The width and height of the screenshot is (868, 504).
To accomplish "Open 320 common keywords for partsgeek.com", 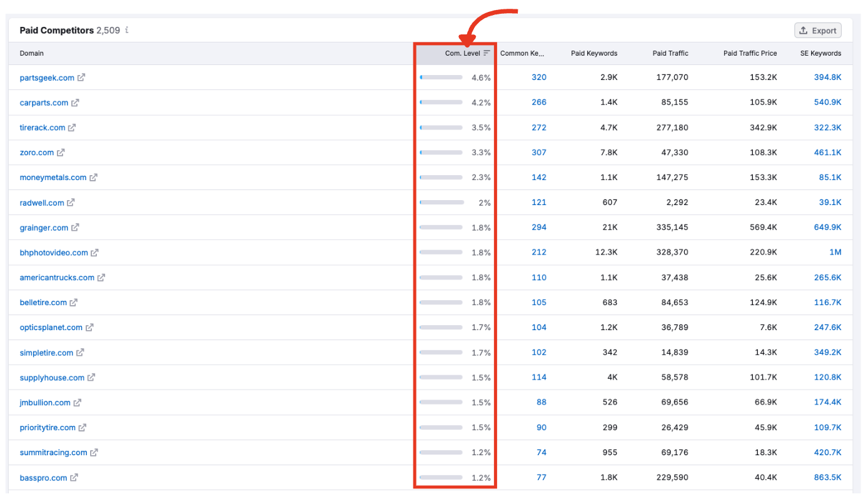I will click(538, 78).
